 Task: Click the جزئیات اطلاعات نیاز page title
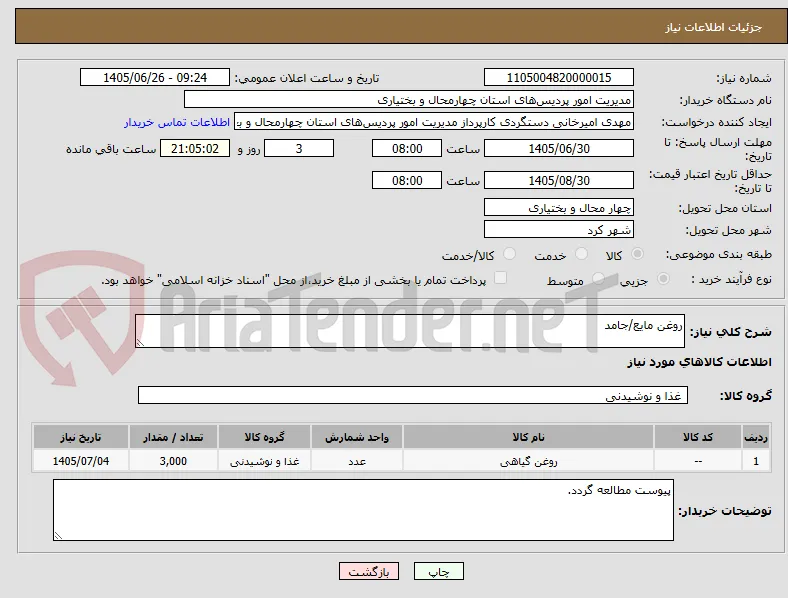[x=714, y=27]
